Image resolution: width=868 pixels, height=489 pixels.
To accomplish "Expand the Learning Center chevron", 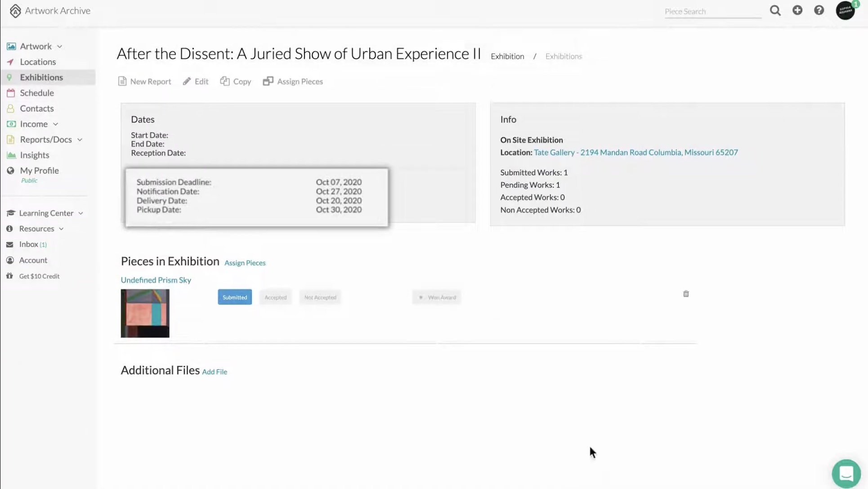I will coord(81,213).
